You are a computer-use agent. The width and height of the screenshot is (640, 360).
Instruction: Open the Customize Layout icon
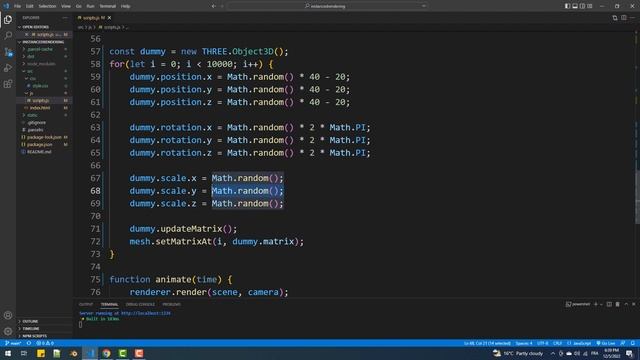pyautogui.click(x=589, y=6)
